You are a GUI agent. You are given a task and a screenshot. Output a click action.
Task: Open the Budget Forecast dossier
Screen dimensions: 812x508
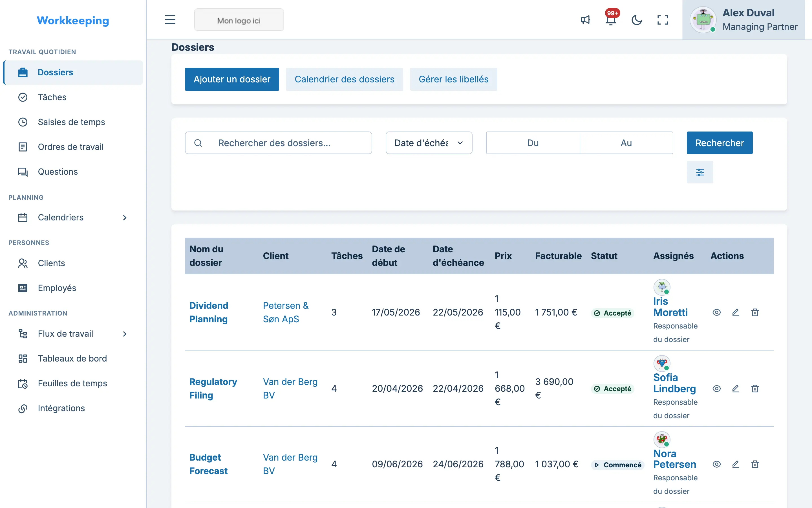208,464
